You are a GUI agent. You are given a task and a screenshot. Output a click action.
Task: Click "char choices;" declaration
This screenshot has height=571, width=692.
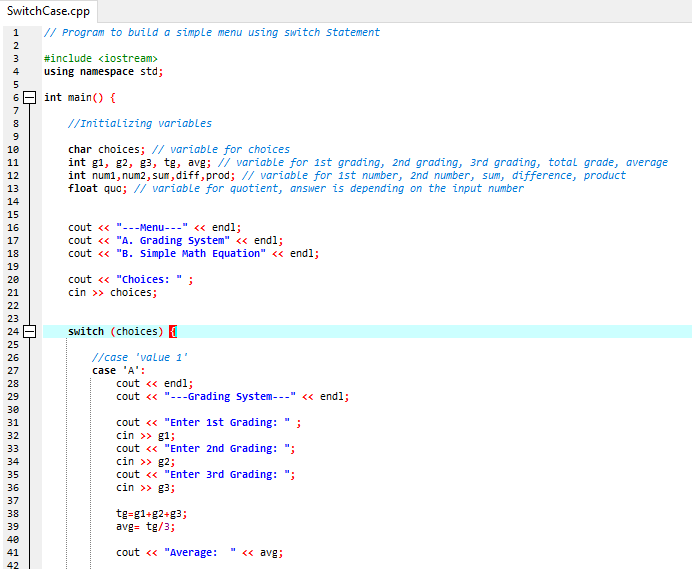(106, 150)
